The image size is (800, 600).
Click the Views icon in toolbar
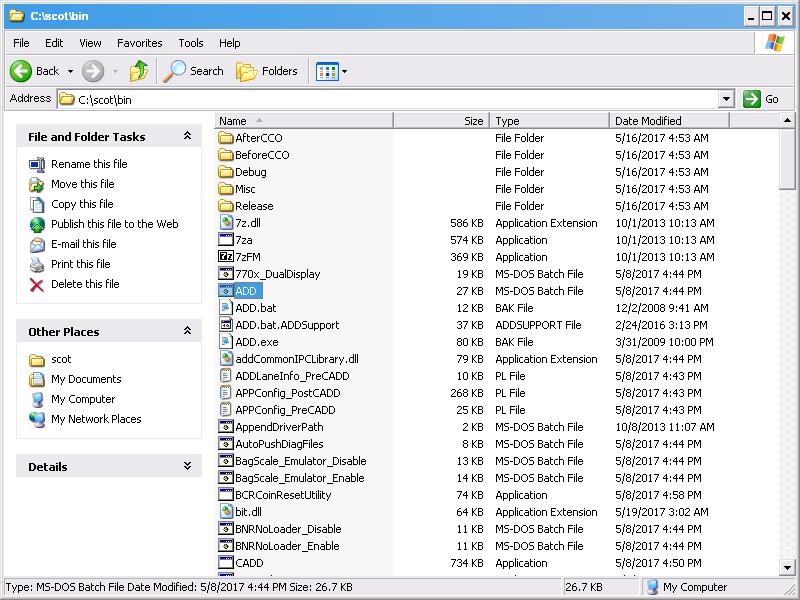pyautogui.click(x=327, y=71)
